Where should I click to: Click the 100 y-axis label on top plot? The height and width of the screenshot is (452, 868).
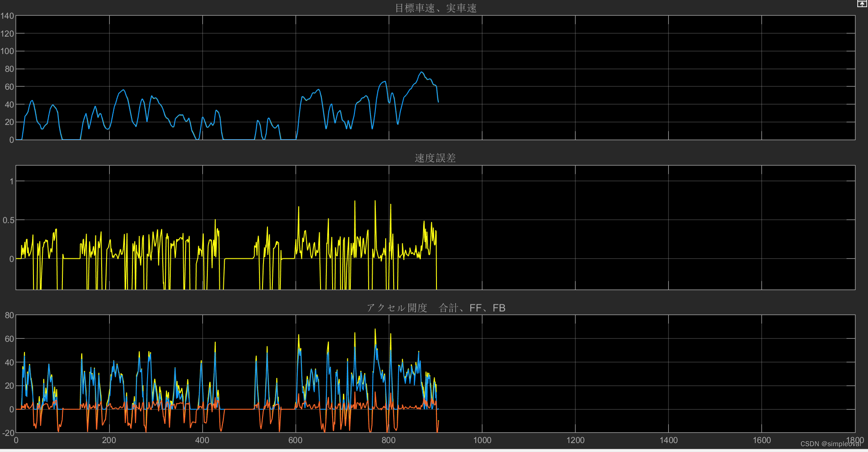(7, 51)
